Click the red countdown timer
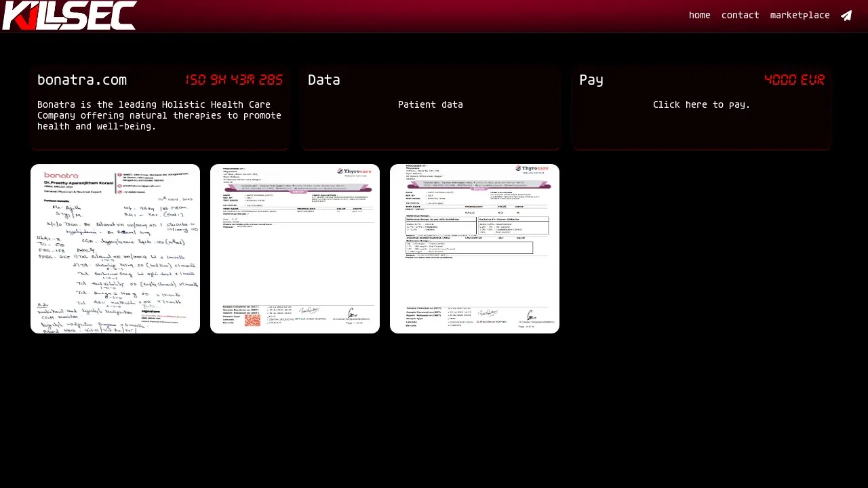The image size is (868, 488). tap(234, 80)
